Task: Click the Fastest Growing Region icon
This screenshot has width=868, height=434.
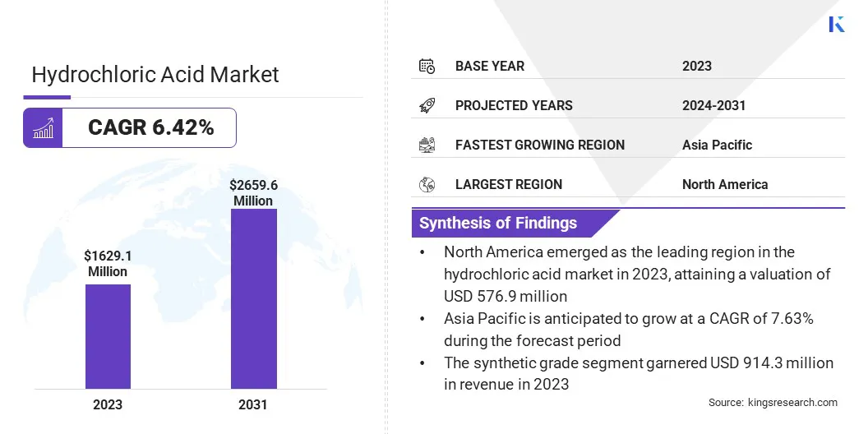Action: (427, 145)
